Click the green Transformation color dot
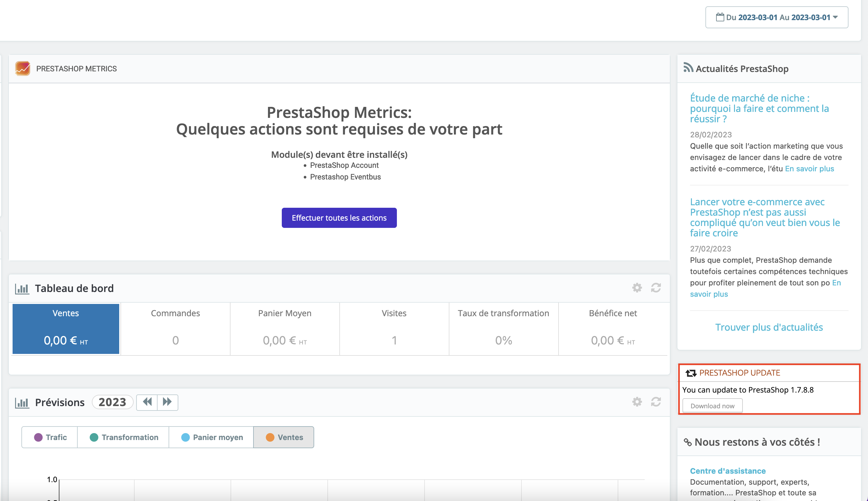Image resolution: width=868 pixels, height=501 pixels. (94, 437)
